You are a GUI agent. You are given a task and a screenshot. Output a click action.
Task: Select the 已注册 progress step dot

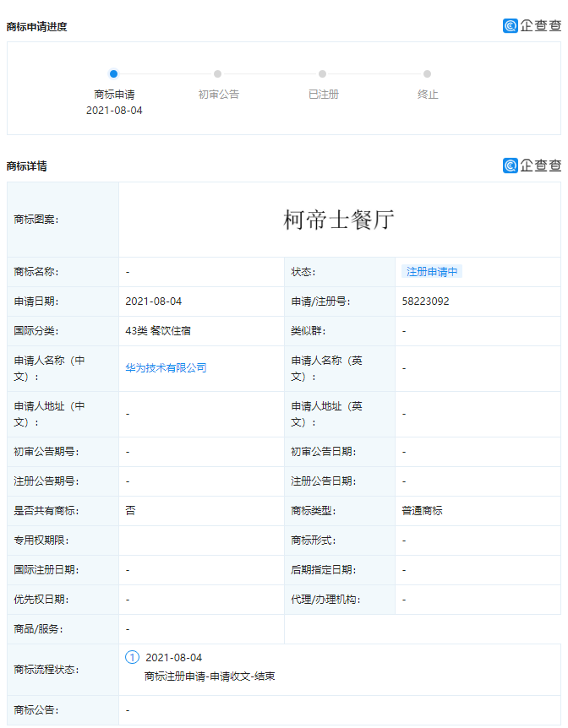tap(323, 74)
